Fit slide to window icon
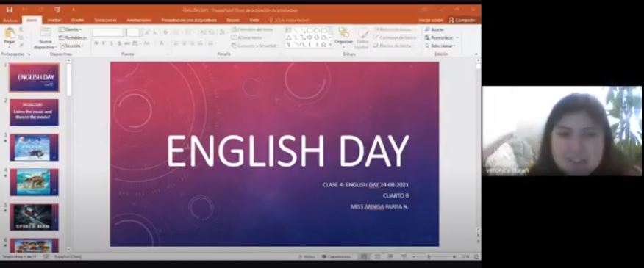 point(476,256)
